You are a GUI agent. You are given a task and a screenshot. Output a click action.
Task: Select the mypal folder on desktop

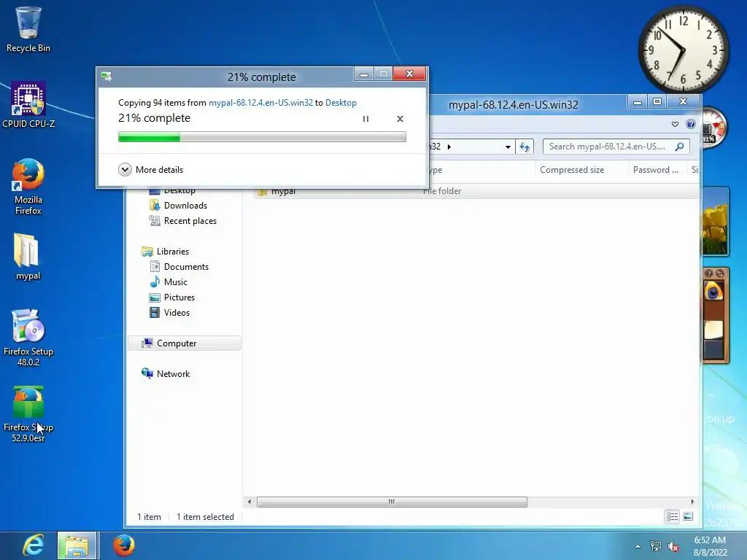coord(28,257)
